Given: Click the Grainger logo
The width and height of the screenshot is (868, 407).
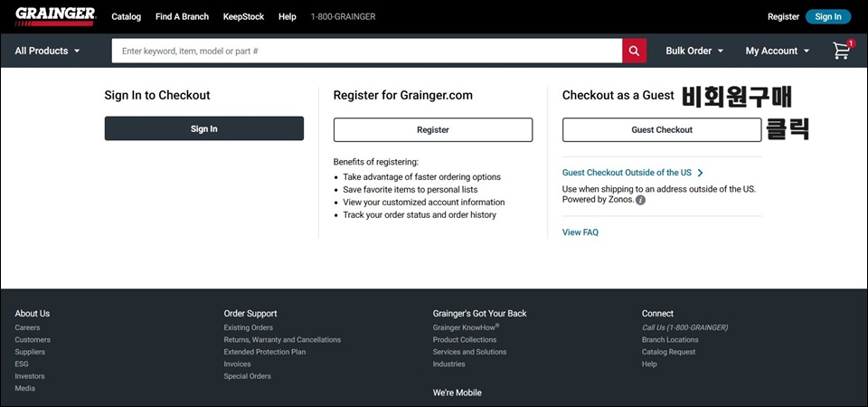Looking at the screenshot, I should [55, 16].
